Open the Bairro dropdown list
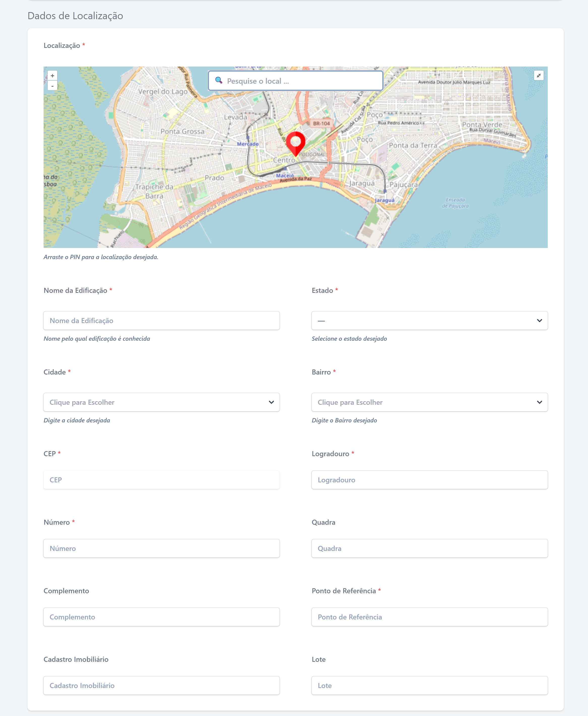Viewport: 588px width, 716px height. coord(429,402)
